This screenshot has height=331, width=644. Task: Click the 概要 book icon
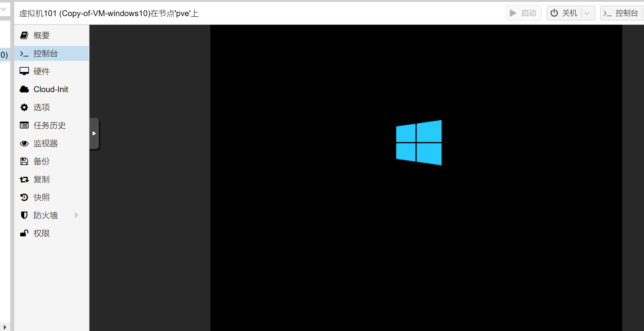coord(24,35)
